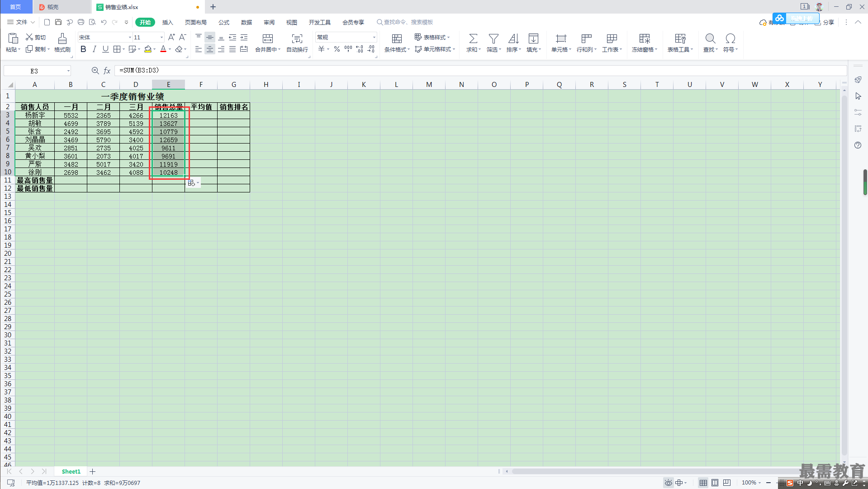The image size is (868, 489).
Task: Click the Sort (排序) icon
Action: [x=513, y=38]
